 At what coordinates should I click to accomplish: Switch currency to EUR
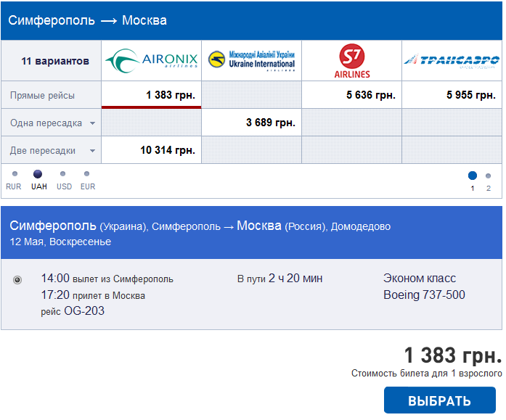86,174
